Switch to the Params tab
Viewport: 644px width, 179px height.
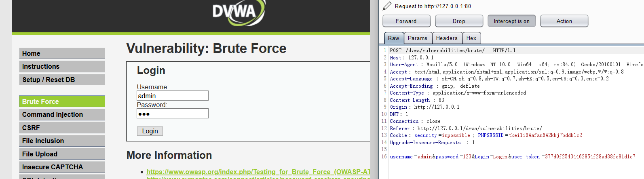418,38
